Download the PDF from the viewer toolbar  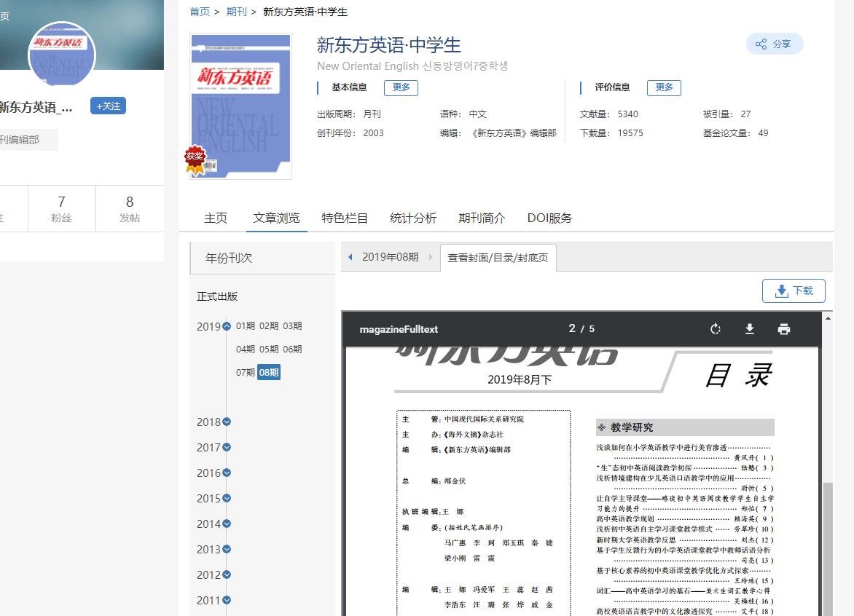pyautogui.click(x=749, y=328)
